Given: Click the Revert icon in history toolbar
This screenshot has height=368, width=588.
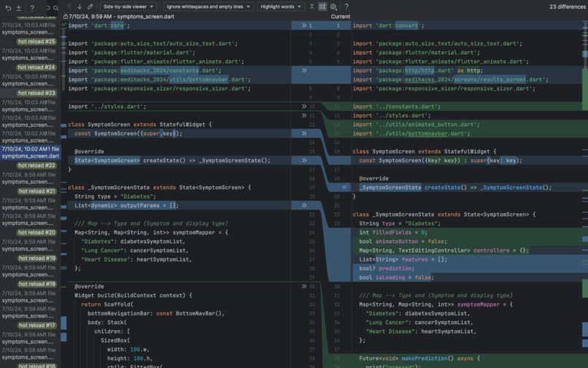Looking at the screenshot, I should [x=8, y=7].
